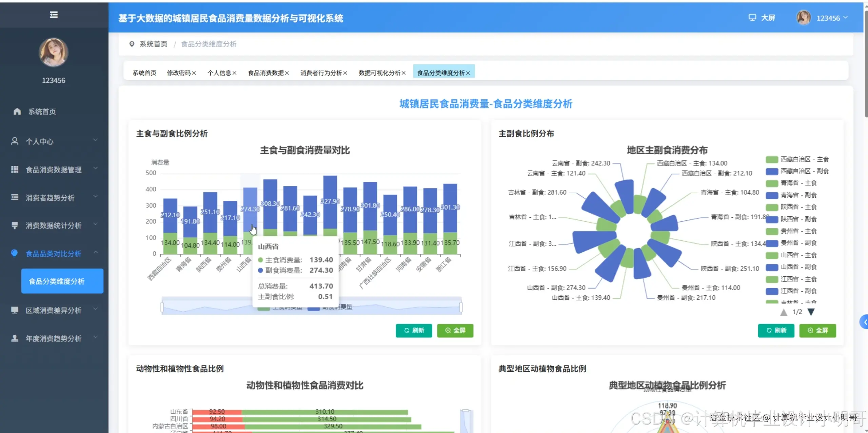Collapse the 食品品类对比分析 submenu
868x433 pixels.
(x=95, y=253)
